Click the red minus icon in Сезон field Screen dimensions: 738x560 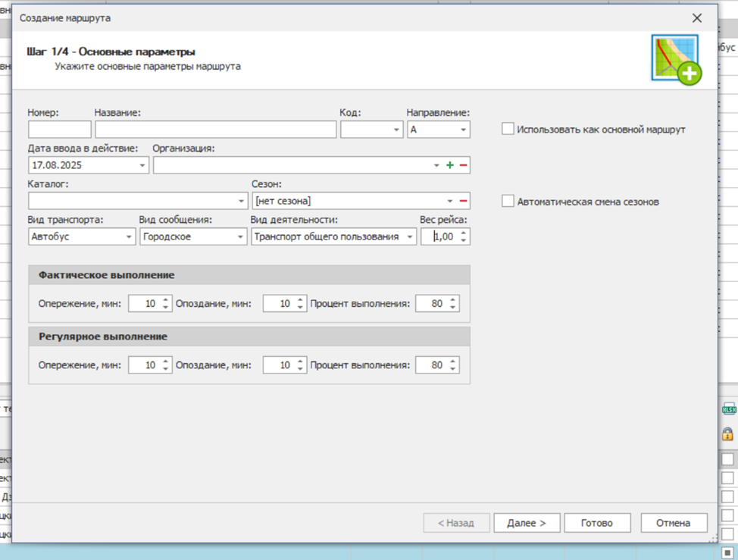(x=463, y=201)
